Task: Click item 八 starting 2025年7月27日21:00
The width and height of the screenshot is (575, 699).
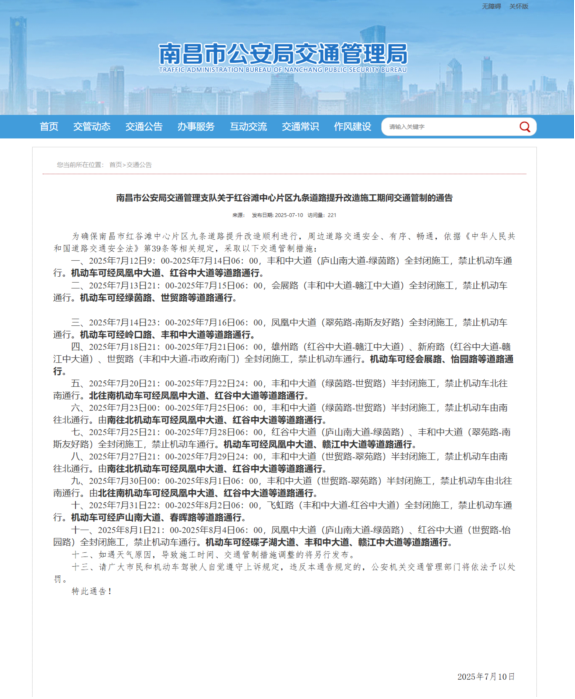Action: coord(281,462)
